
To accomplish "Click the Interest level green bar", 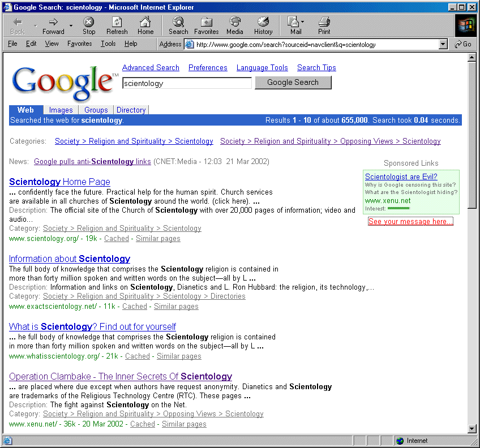I will click(398, 208).
